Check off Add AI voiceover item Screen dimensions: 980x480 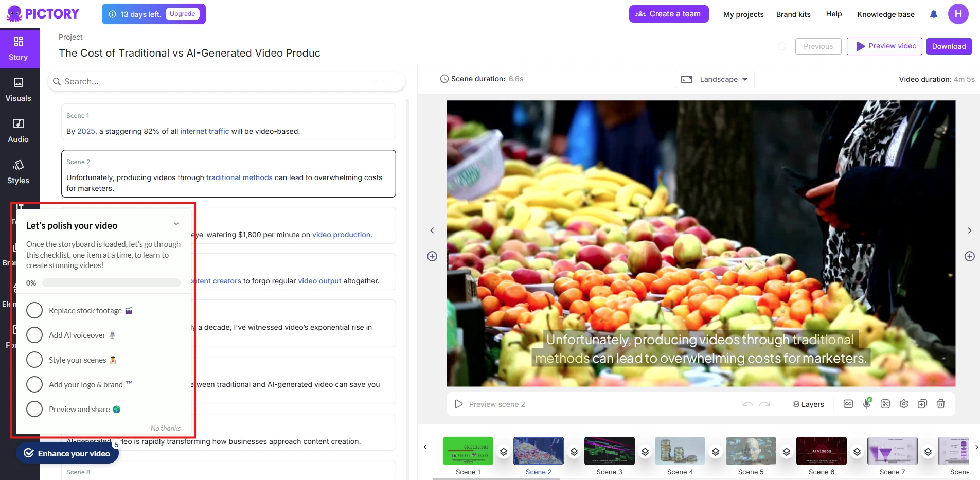[34, 335]
